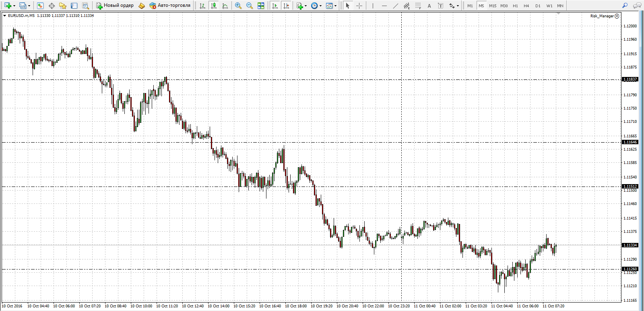Select the 1.11512 horizontal level label

[630, 187]
